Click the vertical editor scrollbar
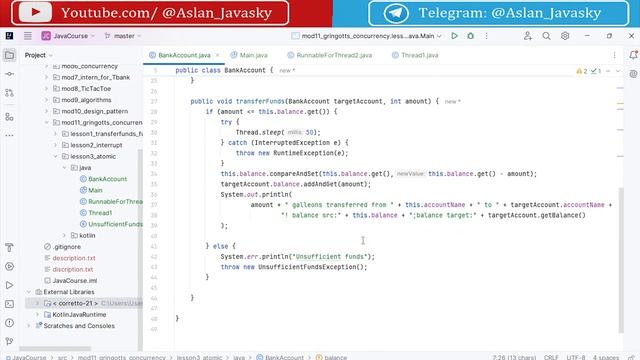Viewport: 640px width, 360px height. [621, 260]
